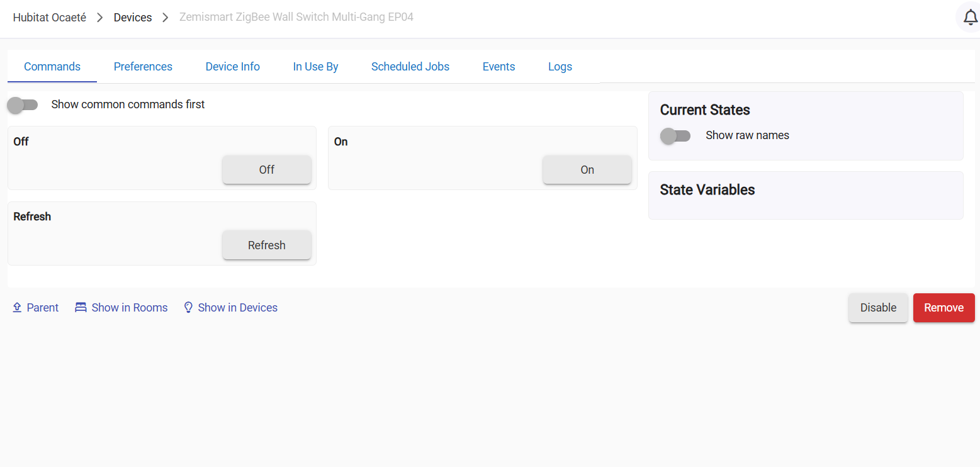This screenshot has width=980, height=467.
Task: View the Scheduled Jobs tab
Action: (x=410, y=67)
